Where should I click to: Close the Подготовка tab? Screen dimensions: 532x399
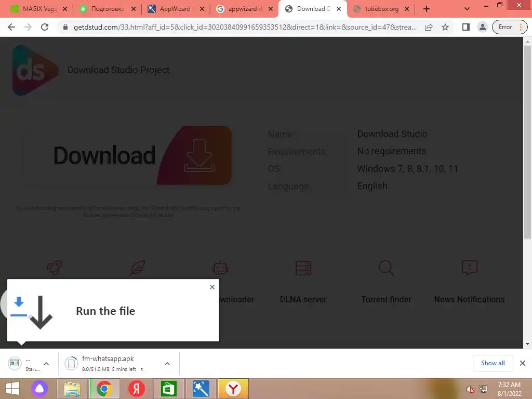[x=134, y=9]
